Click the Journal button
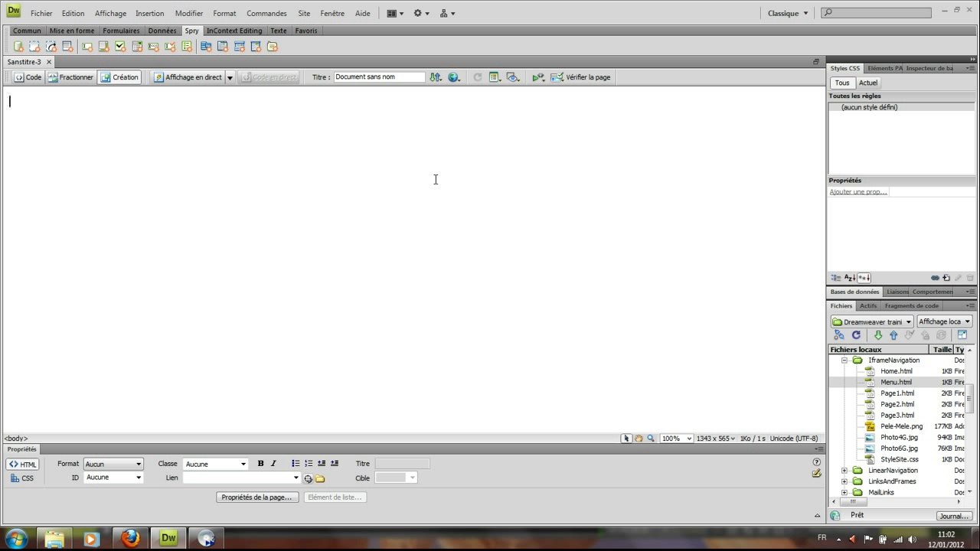The height and width of the screenshot is (551, 980). [954, 516]
